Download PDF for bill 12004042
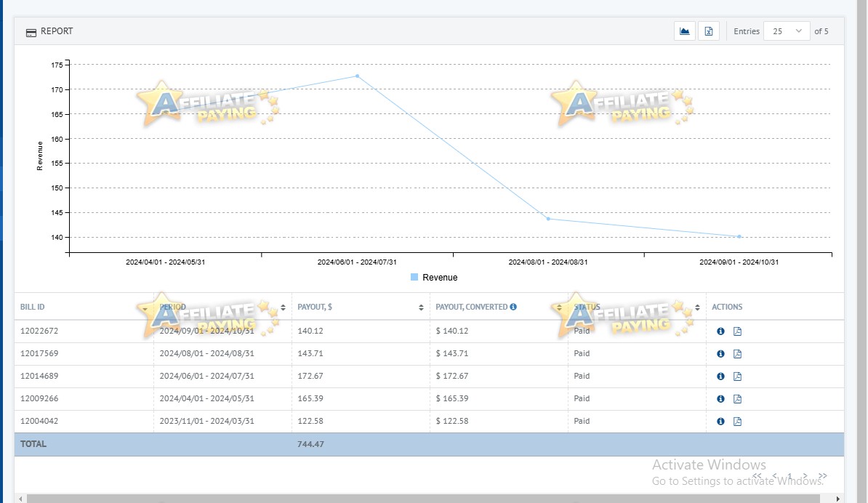The height and width of the screenshot is (503, 868). pos(737,422)
